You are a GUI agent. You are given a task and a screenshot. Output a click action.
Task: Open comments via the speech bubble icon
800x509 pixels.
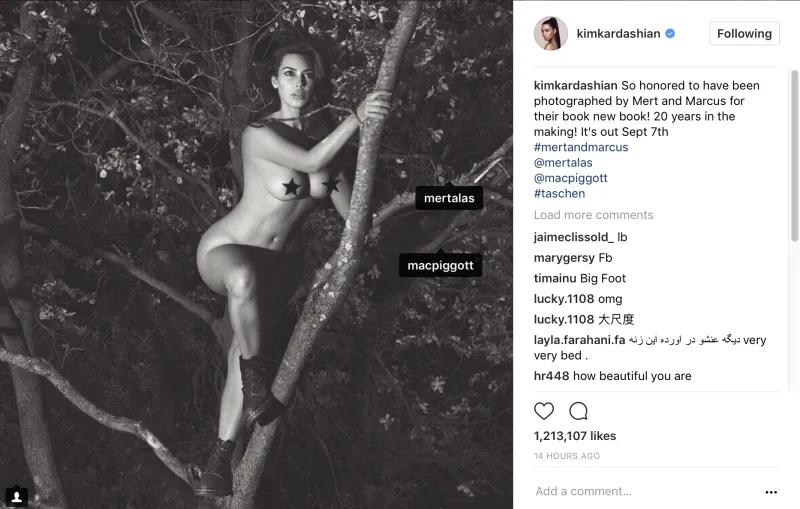[579, 411]
